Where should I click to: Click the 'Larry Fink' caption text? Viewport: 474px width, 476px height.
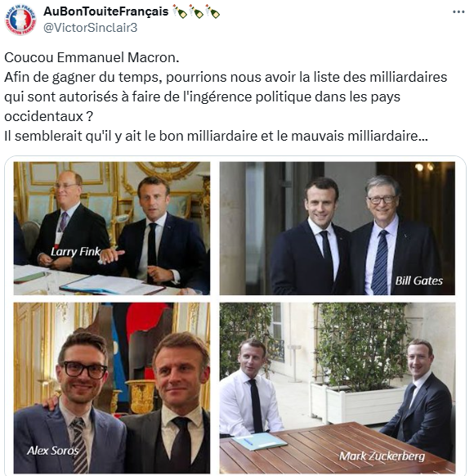[75, 252]
